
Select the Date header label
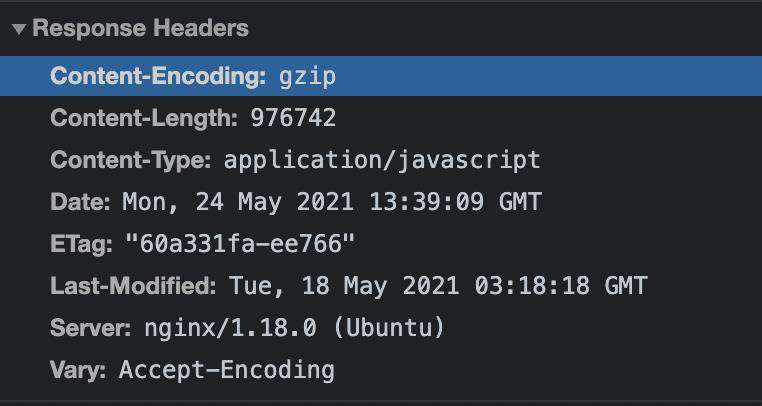pyautogui.click(x=80, y=202)
